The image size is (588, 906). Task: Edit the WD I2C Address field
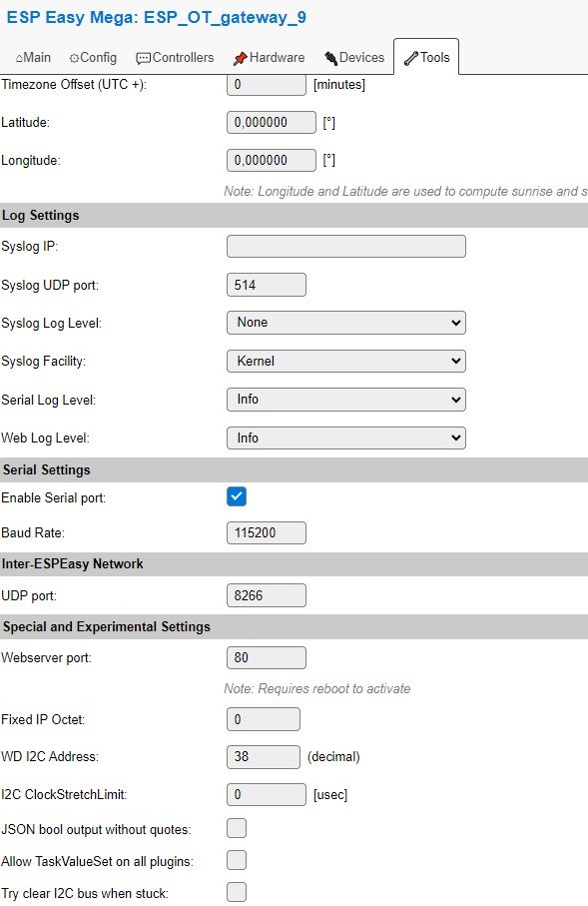pyautogui.click(x=264, y=757)
